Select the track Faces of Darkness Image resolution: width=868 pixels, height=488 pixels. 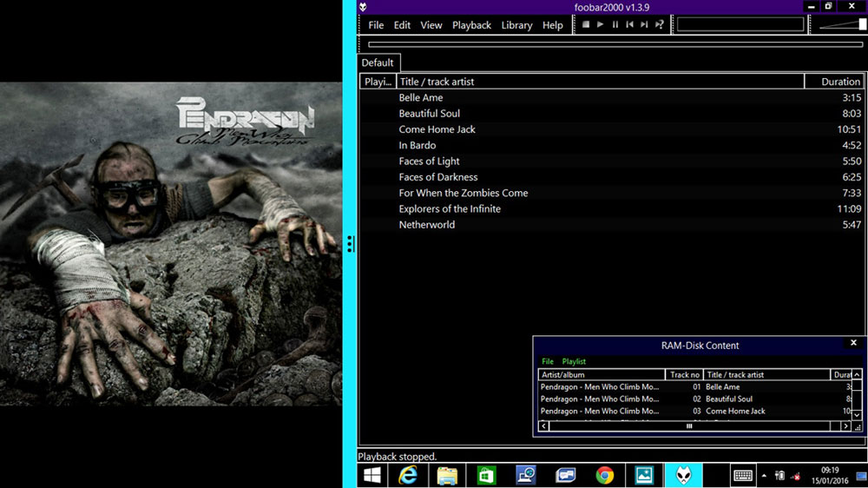click(x=438, y=177)
